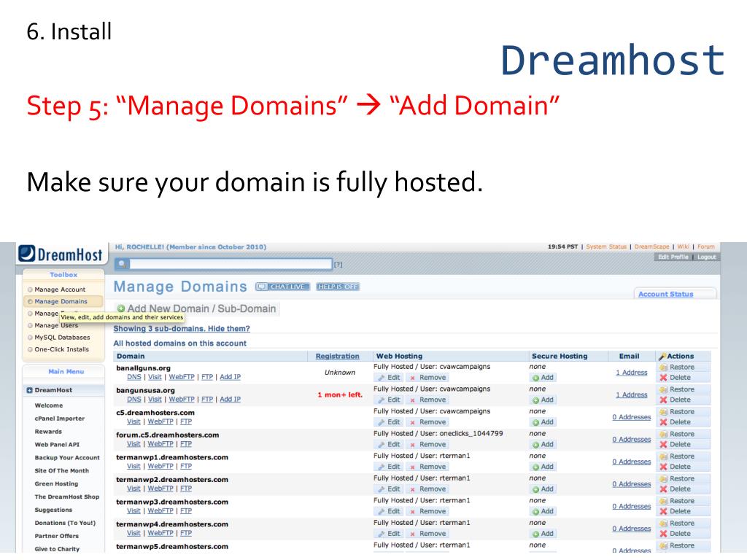Open Donations (To You!) menu item

(x=65, y=523)
